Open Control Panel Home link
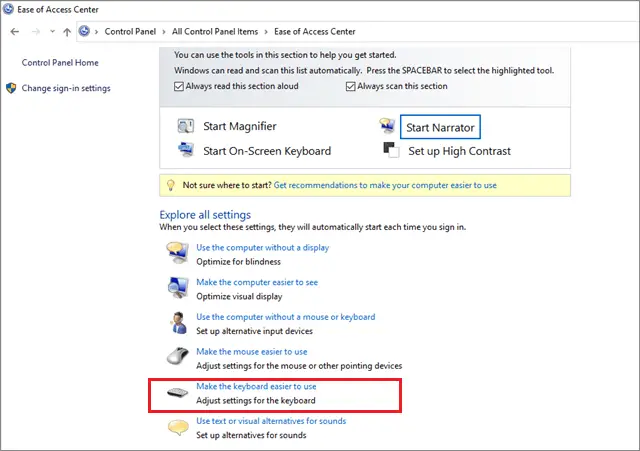Image resolution: width=640 pixels, height=451 pixels. tap(60, 62)
